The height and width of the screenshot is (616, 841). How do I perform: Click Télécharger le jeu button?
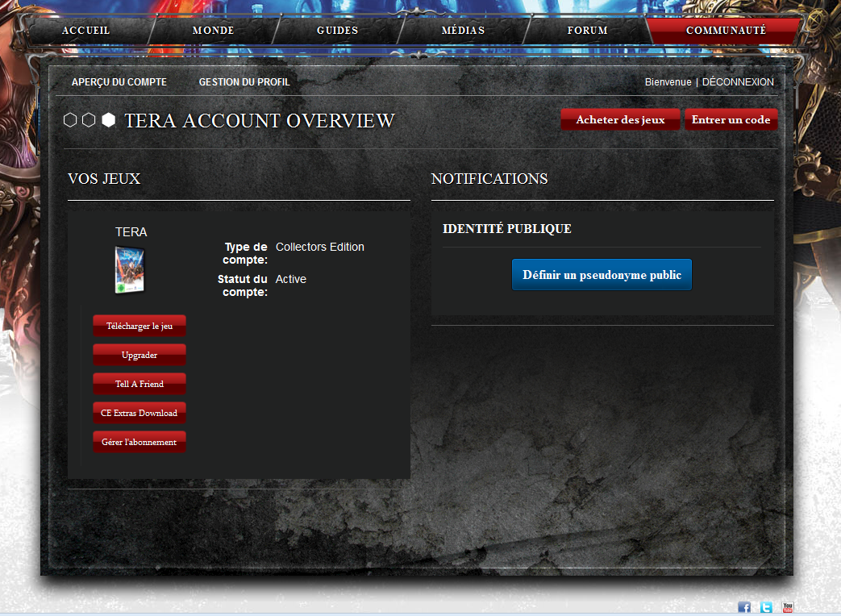[x=139, y=326]
